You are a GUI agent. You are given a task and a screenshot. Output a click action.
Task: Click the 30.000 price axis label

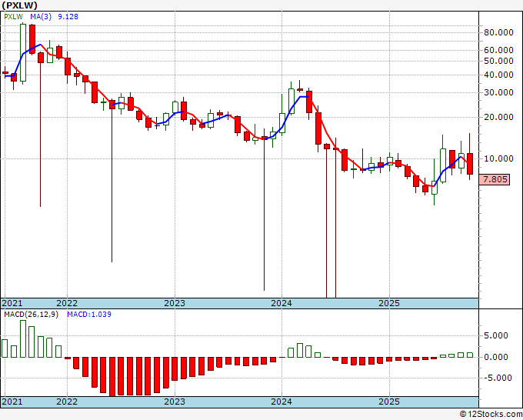498,92
